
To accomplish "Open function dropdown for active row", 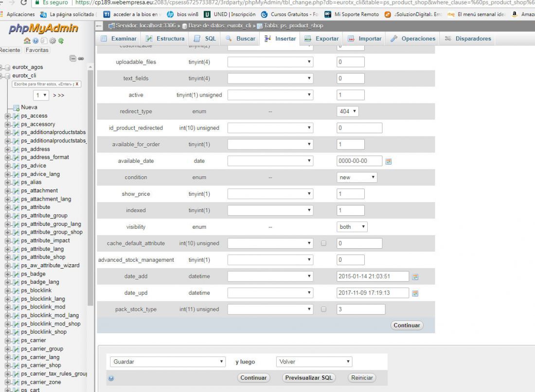I will [270, 95].
